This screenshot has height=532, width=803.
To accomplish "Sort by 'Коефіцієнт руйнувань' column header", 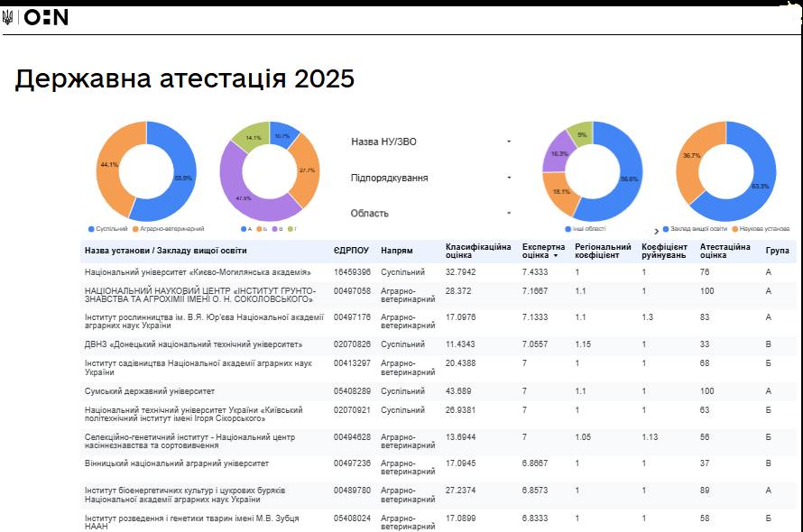I will tap(664, 251).
